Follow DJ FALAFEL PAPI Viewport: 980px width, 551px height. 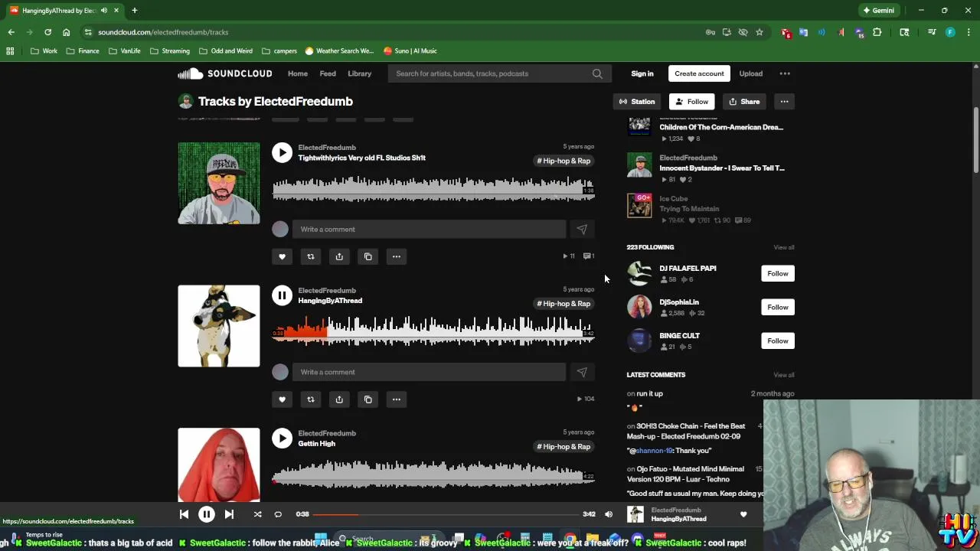(778, 274)
